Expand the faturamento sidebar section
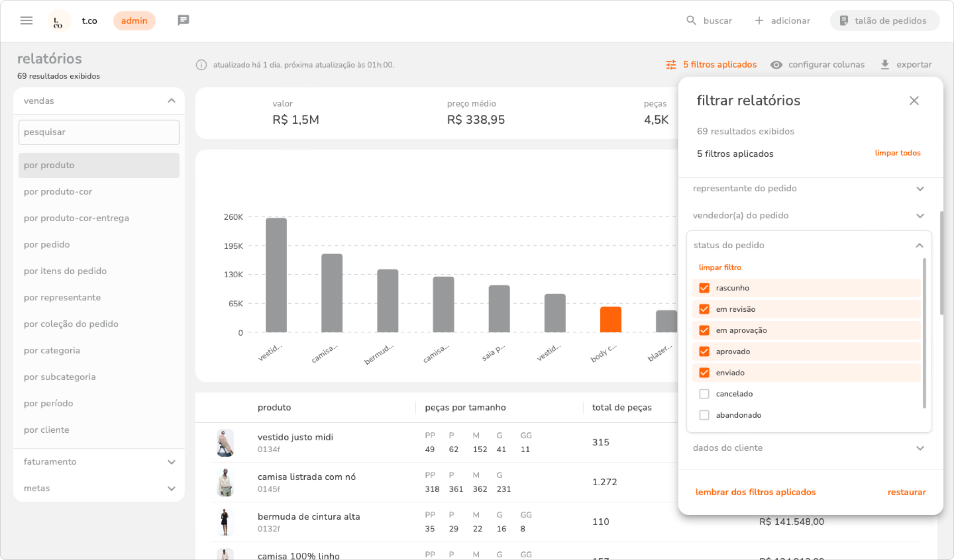954x560 pixels. [x=171, y=462]
